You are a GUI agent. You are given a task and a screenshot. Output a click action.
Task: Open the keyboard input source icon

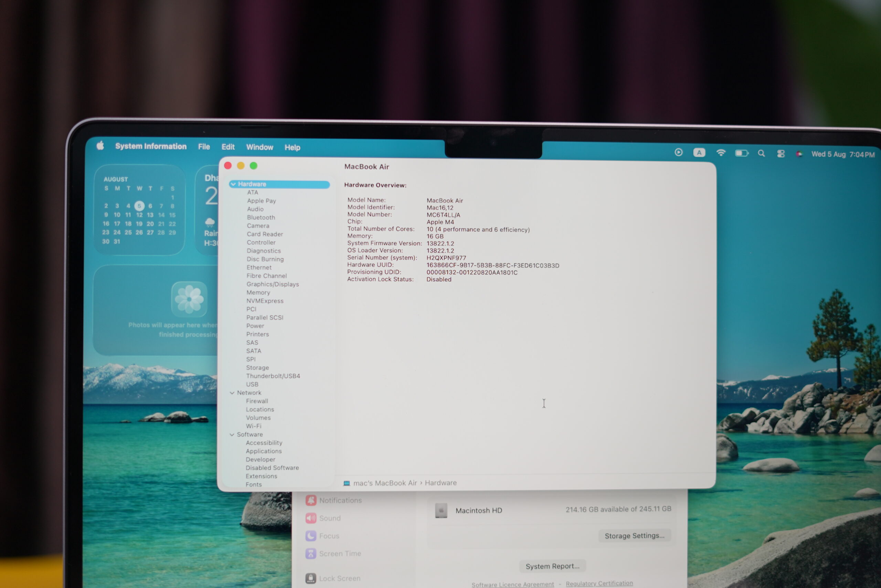click(699, 153)
